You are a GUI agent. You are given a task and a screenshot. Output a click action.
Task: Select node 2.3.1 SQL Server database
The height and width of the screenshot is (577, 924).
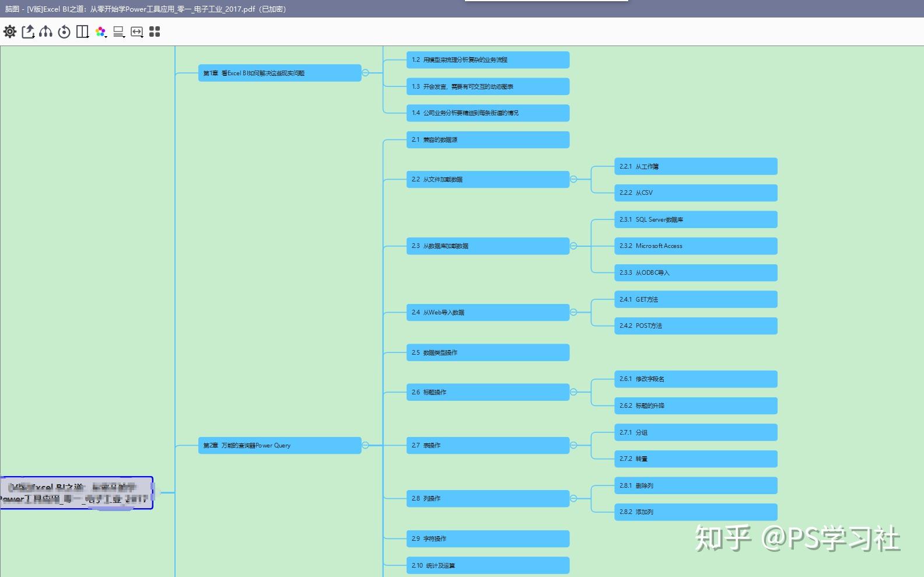point(696,219)
